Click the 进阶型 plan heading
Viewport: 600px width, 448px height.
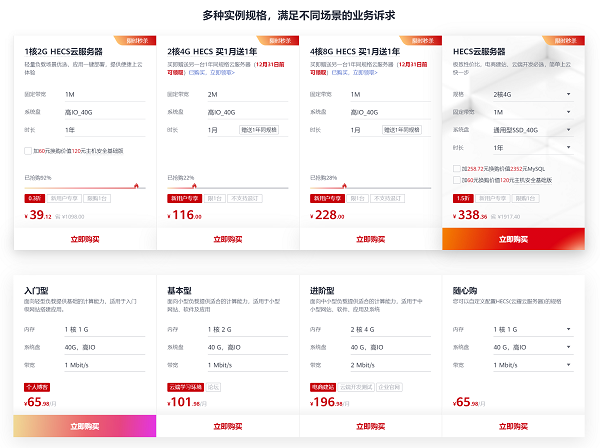[x=322, y=291]
